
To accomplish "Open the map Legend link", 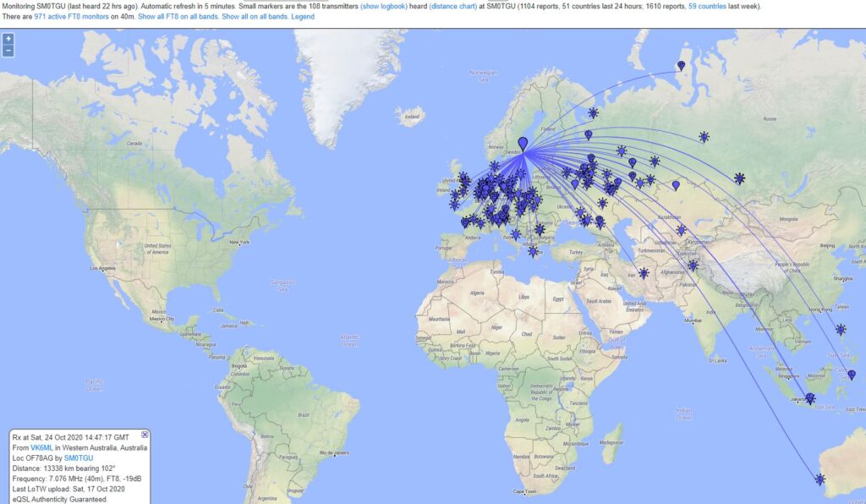I will [x=303, y=17].
